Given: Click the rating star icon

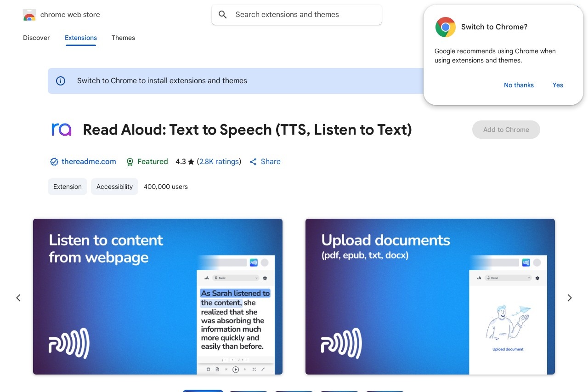Looking at the screenshot, I should tap(191, 162).
